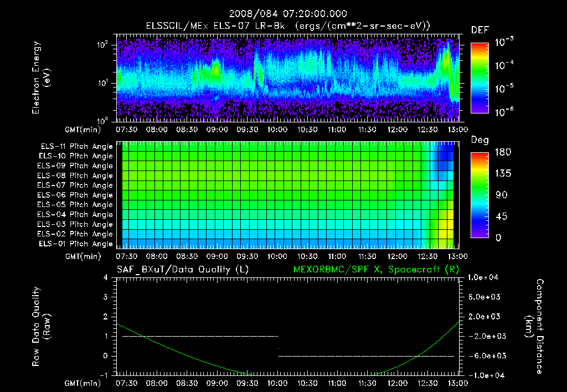Select the ELS-03 Pitch Angle row label

tap(75, 224)
